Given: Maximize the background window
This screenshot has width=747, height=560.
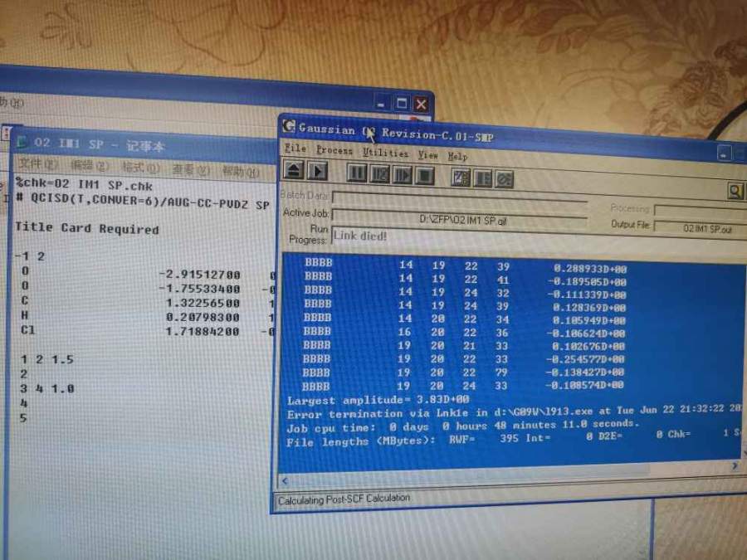Looking at the screenshot, I should (402, 104).
